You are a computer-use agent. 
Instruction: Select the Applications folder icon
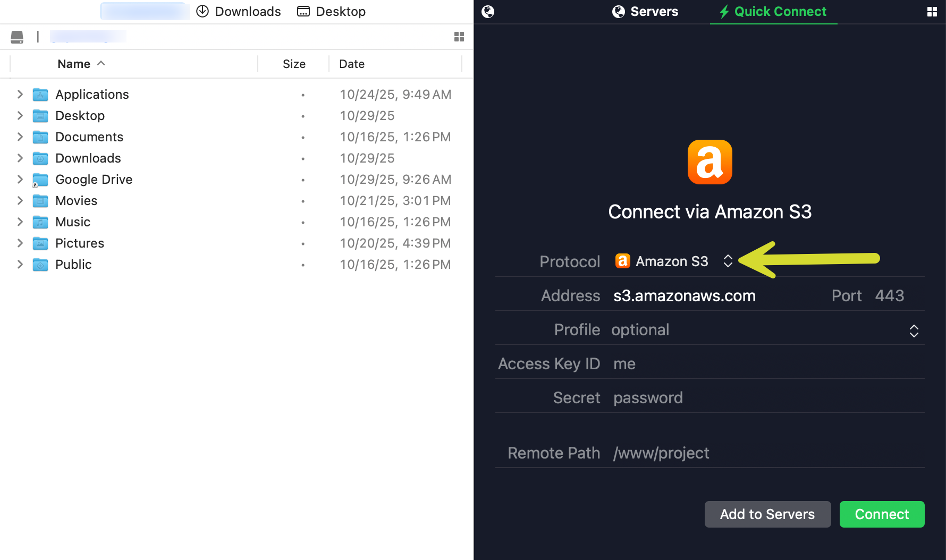(x=40, y=95)
